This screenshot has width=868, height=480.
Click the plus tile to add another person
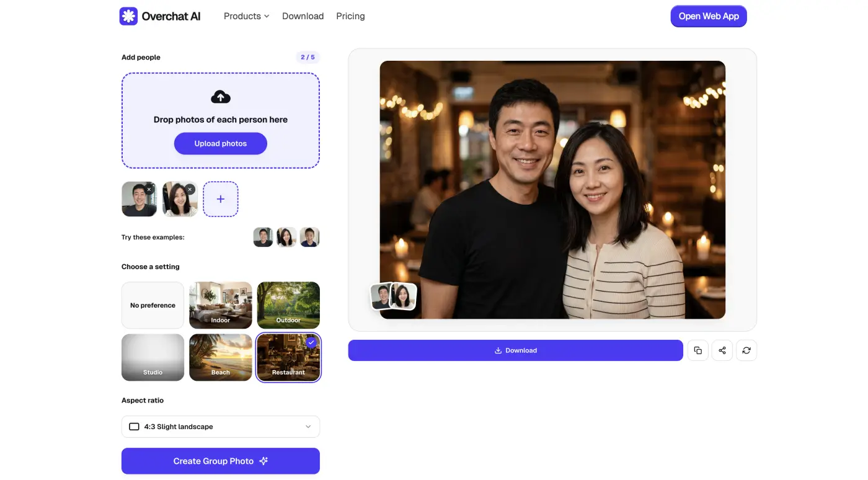[x=221, y=199]
